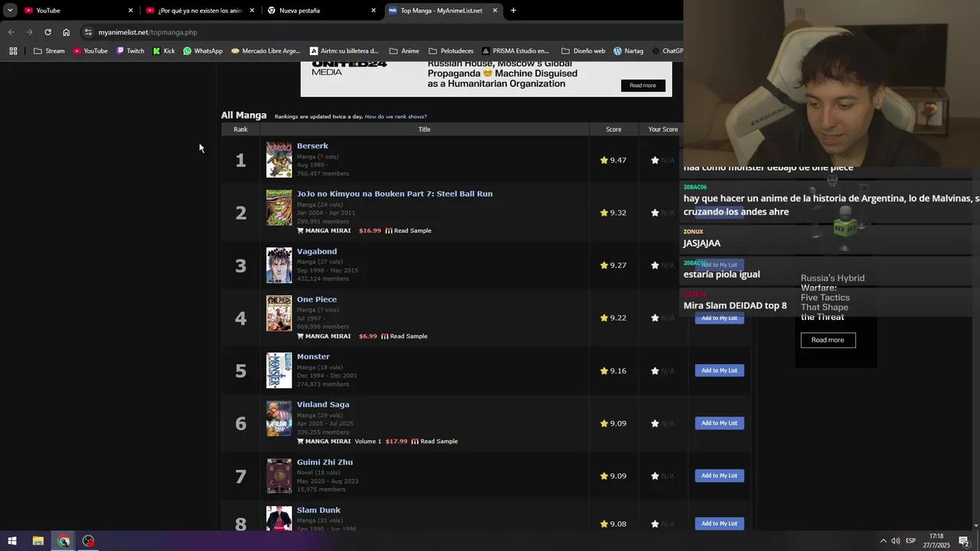This screenshot has width=980, height=551.
Task: Open the Twitch bookmark
Action: 130,51
